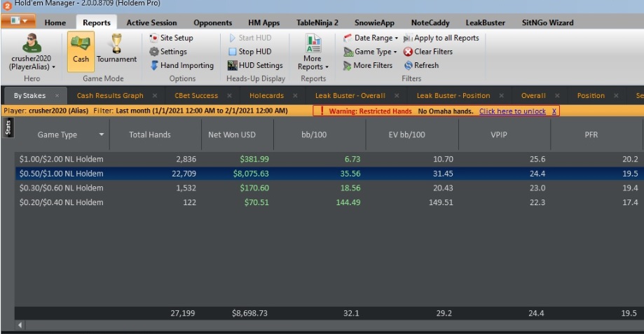The width and height of the screenshot is (644, 334).
Task: Select the By Stakes report tab
Action: pyautogui.click(x=29, y=96)
